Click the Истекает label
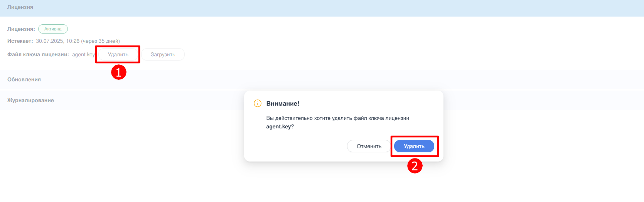The width and height of the screenshot is (644, 202). pyautogui.click(x=20, y=41)
